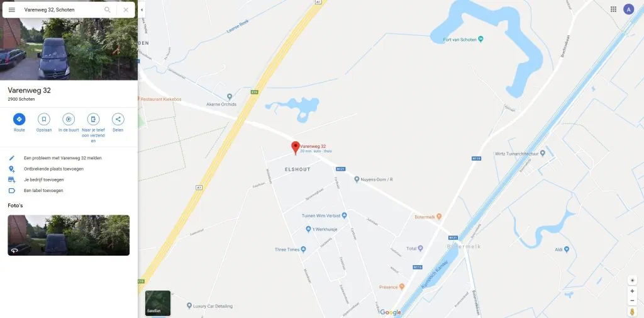Zoom in with the plus button

[x=632, y=292]
